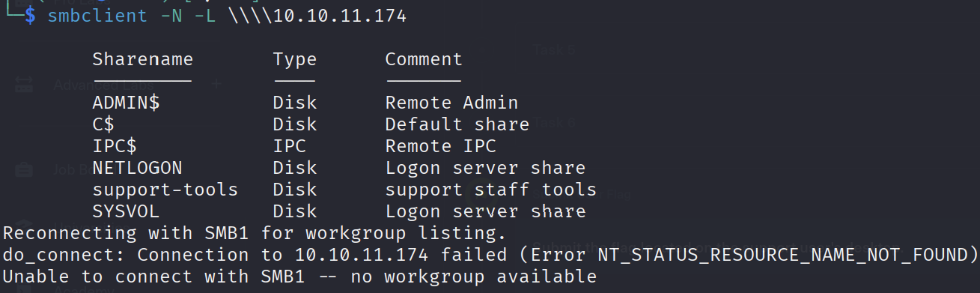The image size is (980, 293).
Task: Click the smbclient command text
Action: (97, 16)
